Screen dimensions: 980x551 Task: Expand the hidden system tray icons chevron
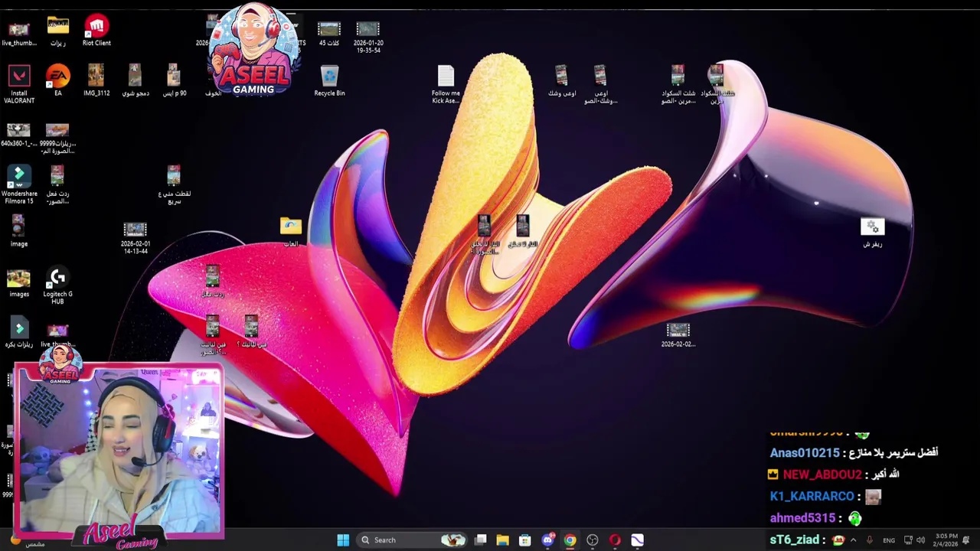click(x=853, y=540)
